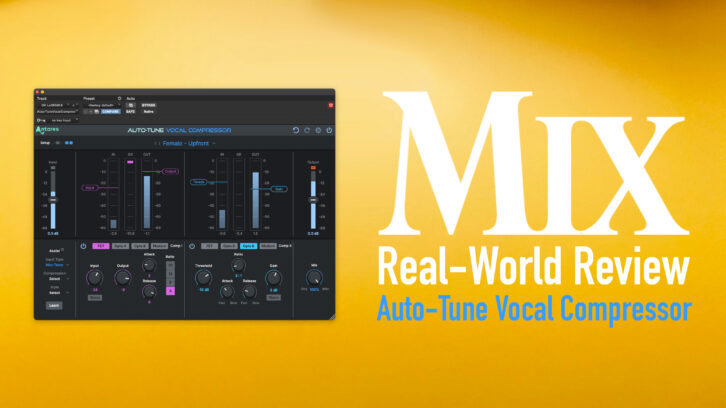Click the Comp 1 Output marker on meter

(x=170, y=171)
